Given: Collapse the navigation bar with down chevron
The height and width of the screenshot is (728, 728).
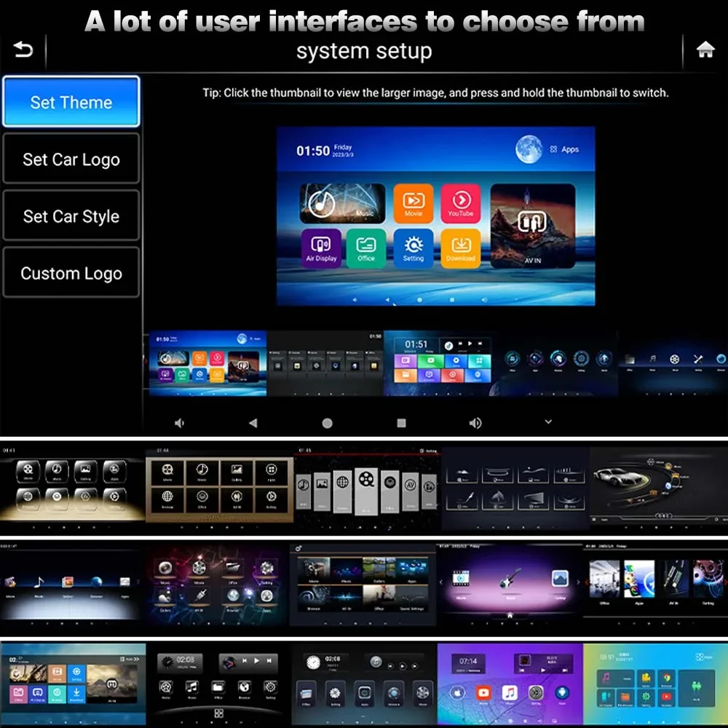Looking at the screenshot, I should (x=548, y=422).
